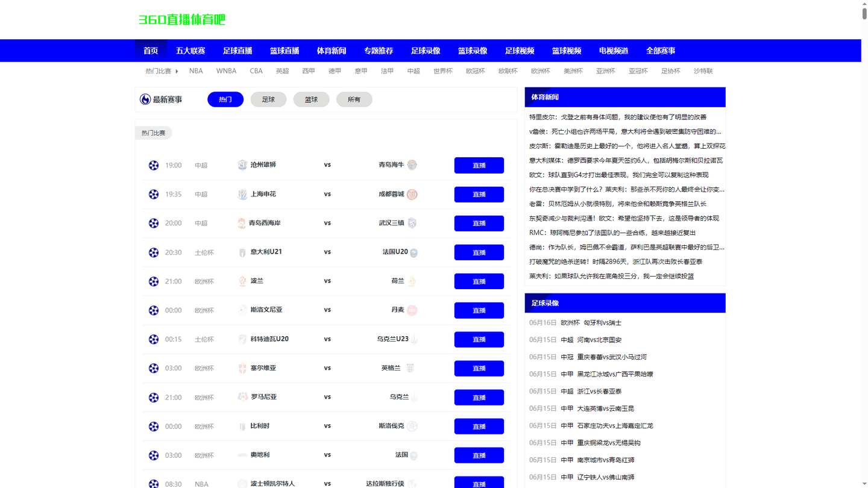Click soccer ball icon in 斯洛文尼亚 row
Viewport: 868px width, 488px height.
tap(154, 310)
